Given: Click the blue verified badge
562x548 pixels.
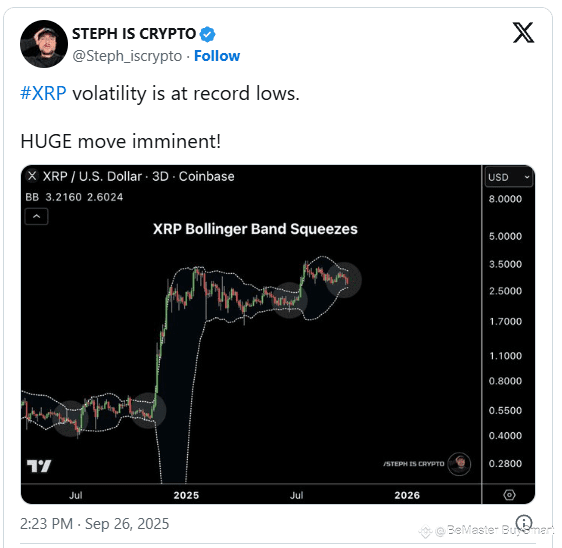Looking at the screenshot, I should 207,34.
